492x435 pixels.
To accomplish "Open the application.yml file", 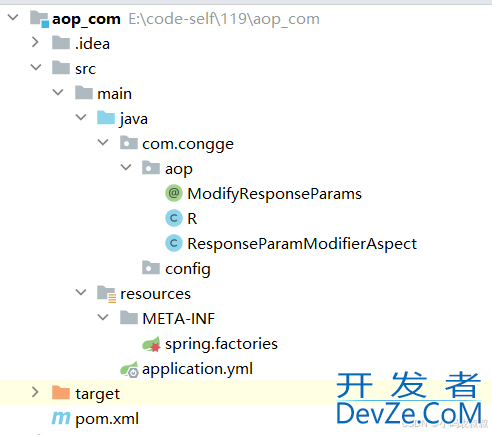I will [x=197, y=369].
